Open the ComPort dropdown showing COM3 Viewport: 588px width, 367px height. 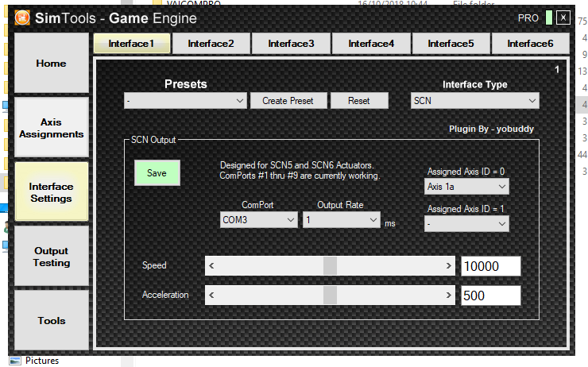259,220
